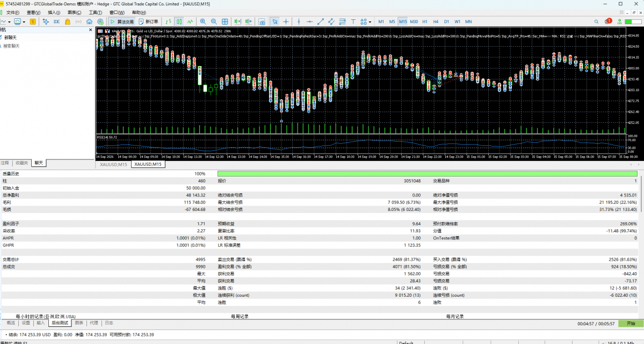Image resolution: width=644 pixels, height=344 pixels.
Task: Select the crosshair tool
Action: point(286,21)
